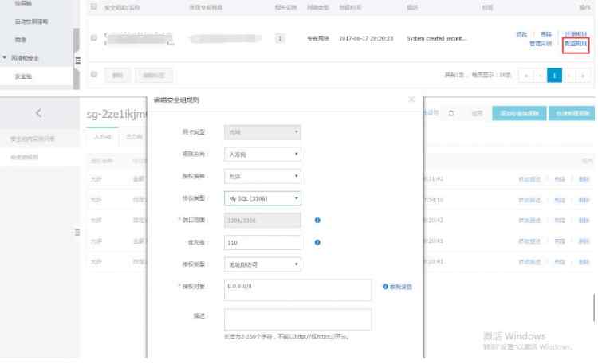Viewport: 598px width, 364px height.
Task: Click the instance count badge showing 1
Action: tap(280, 38)
